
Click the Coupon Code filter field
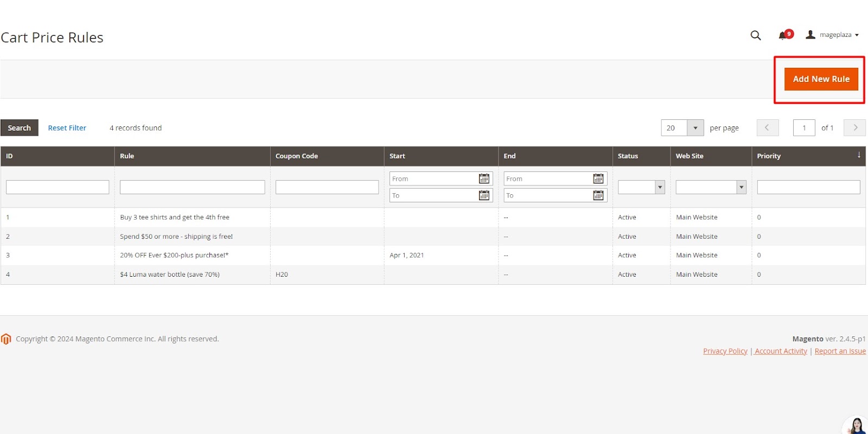pos(327,187)
